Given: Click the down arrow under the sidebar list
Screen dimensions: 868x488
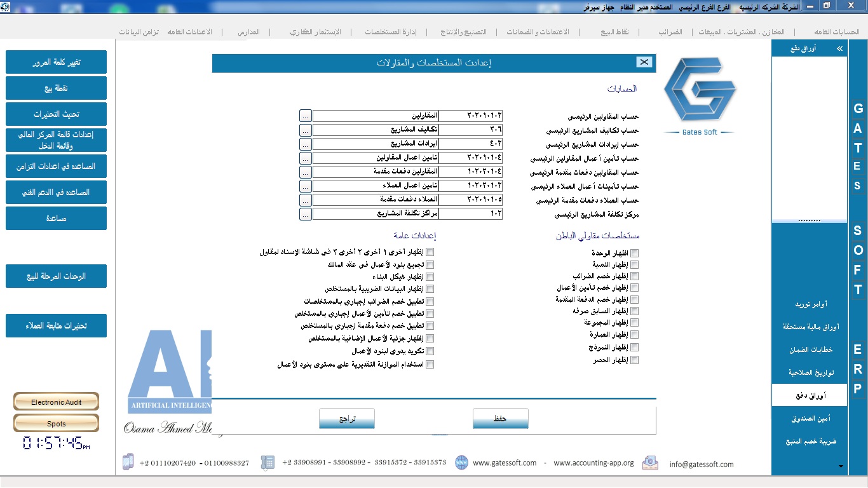Looking at the screenshot, I should (x=841, y=466).
